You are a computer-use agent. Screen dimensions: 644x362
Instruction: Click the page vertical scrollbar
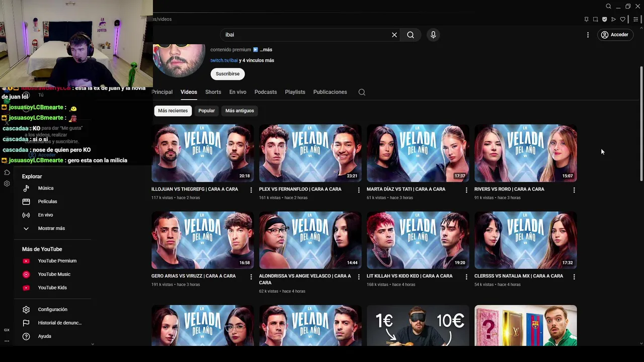[641, 123]
